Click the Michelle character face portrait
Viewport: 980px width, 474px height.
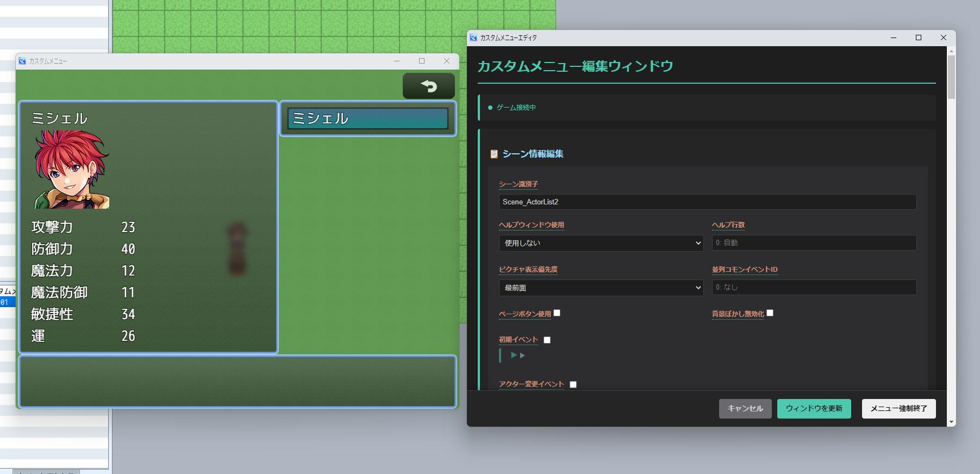pos(72,170)
